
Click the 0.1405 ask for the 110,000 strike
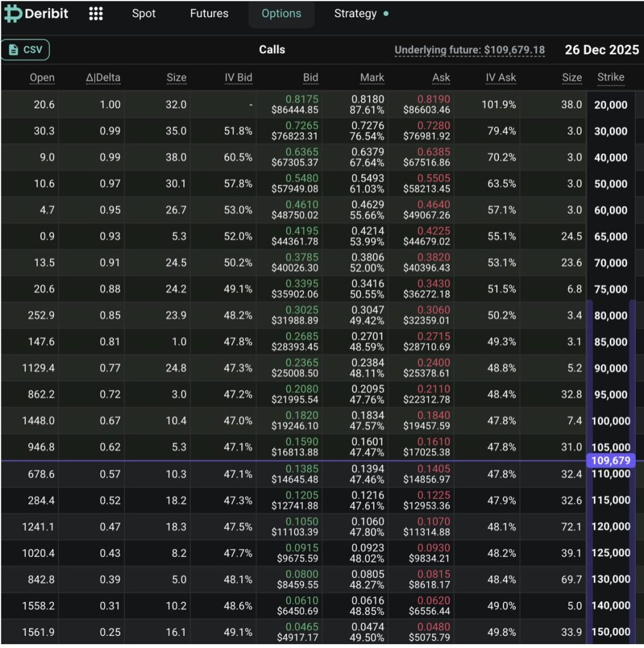point(434,469)
